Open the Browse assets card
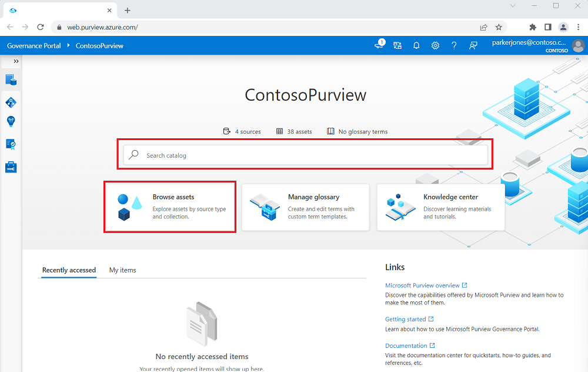Screen dimensions: 588x372 (169, 207)
